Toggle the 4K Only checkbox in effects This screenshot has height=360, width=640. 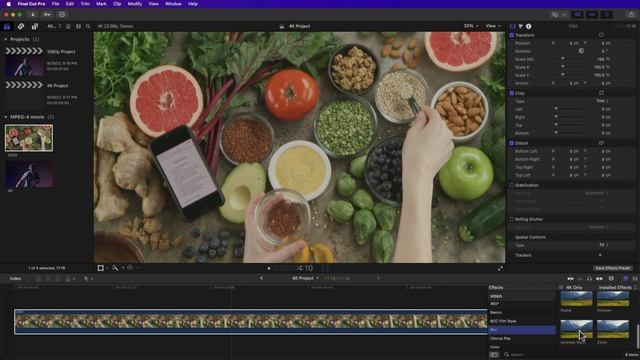click(x=561, y=287)
